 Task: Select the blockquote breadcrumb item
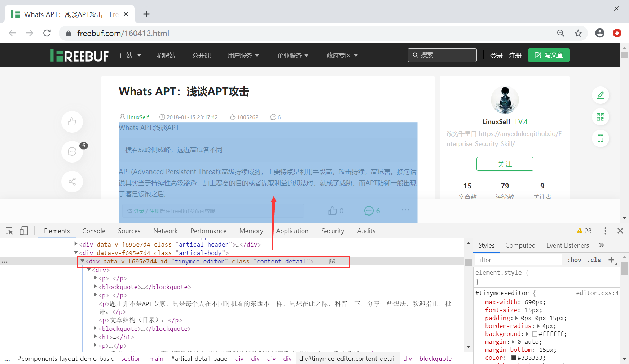point(435,359)
